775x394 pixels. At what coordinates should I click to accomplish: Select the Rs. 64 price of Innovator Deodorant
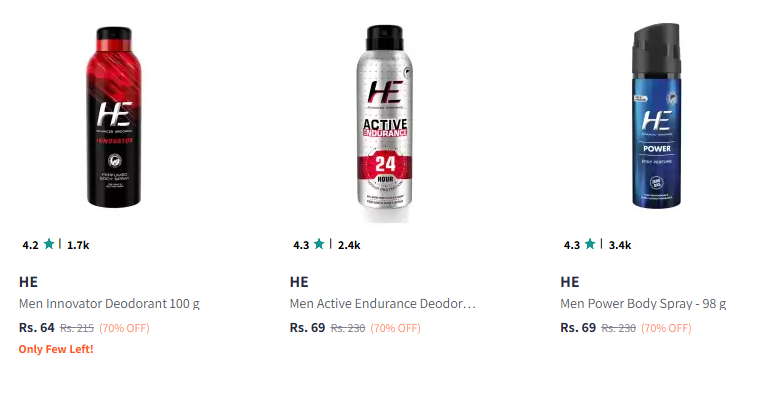click(37, 328)
